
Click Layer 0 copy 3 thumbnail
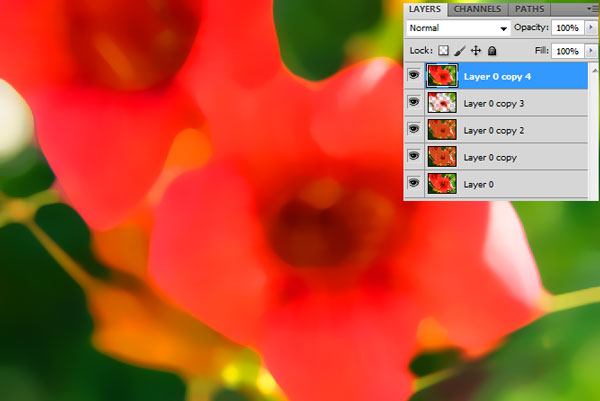tap(442, 103)
